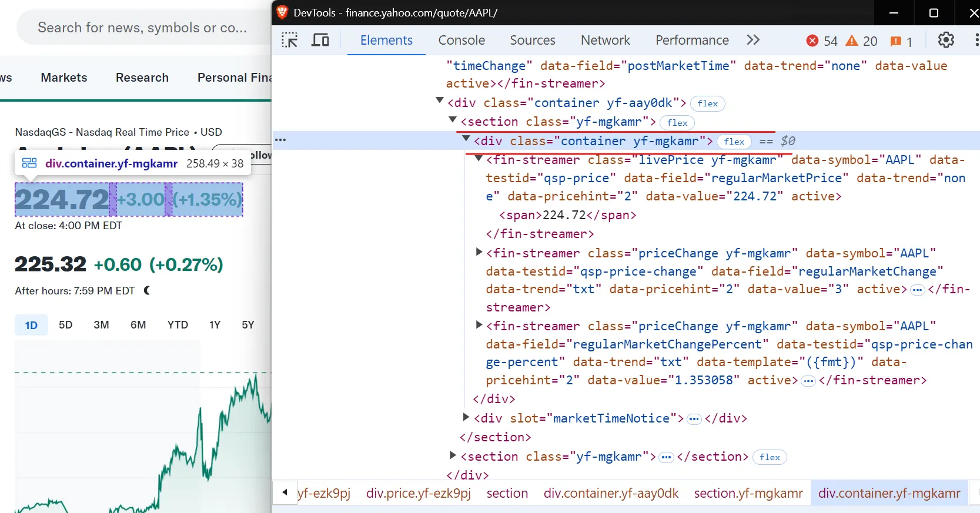This screenshot has width=980, height=513.
Task: Click the after hours moon icon
Action: coord(147,290)
